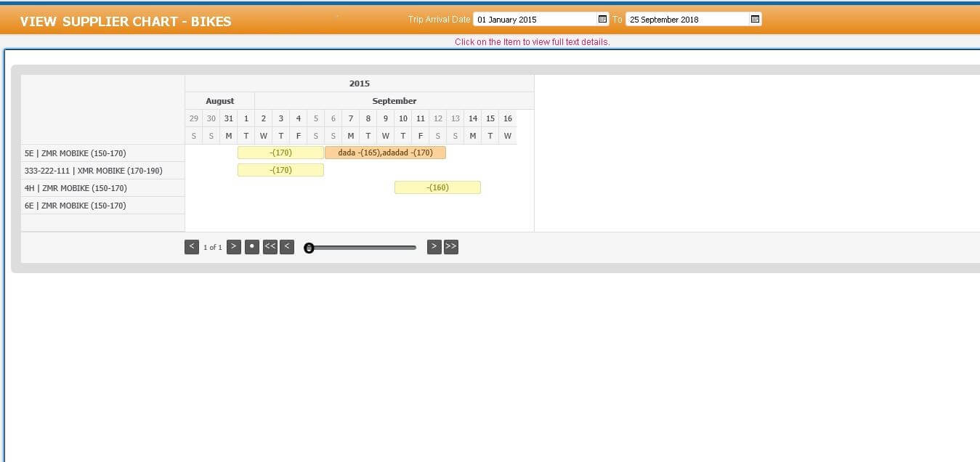This screenshot has height=462, width=980.
Task: Click the 'To' end date field
Action: coord(687,20)
